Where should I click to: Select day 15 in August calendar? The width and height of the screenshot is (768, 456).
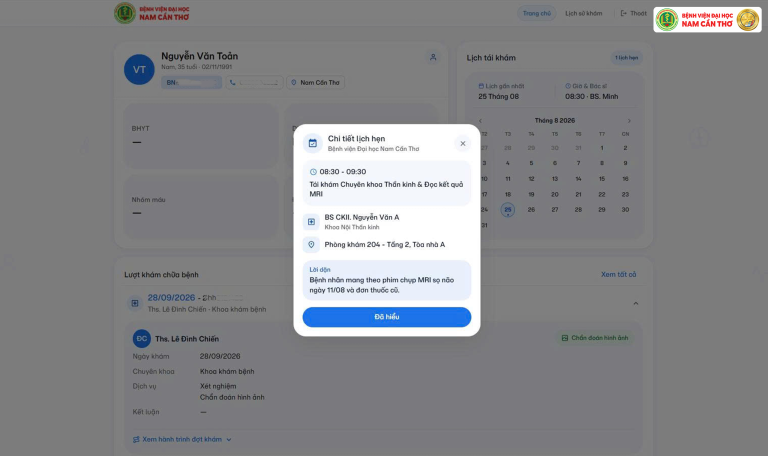(601, 179)
